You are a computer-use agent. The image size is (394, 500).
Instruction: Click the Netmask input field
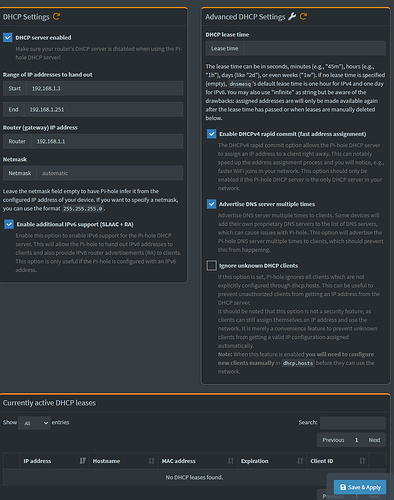110,173
